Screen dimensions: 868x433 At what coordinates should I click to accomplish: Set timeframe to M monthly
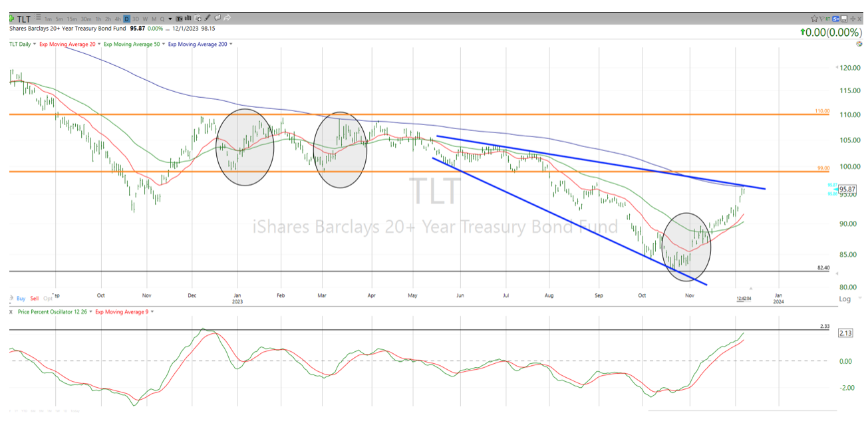pyautogui.click(x=154, y=19)
